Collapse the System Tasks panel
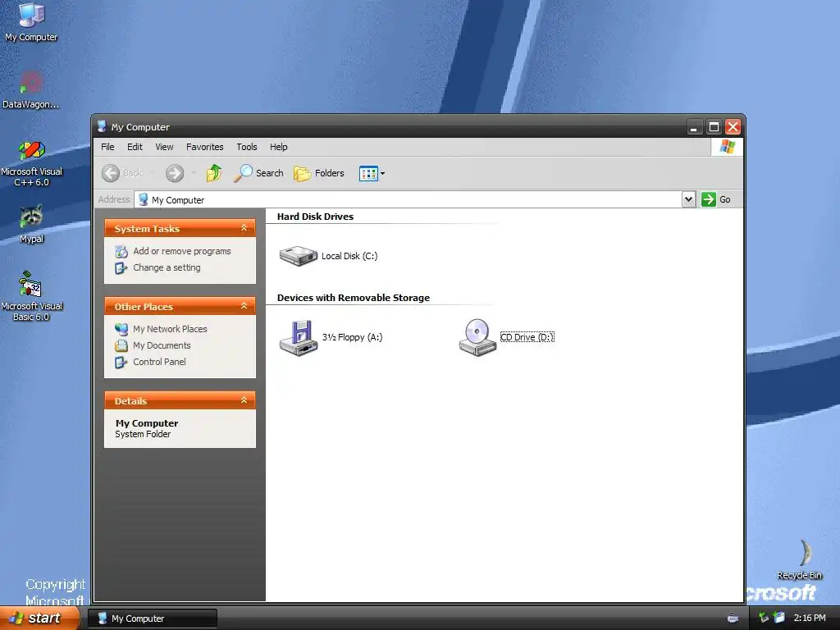Viewport: 840px width, 630px height. point(244,228)
